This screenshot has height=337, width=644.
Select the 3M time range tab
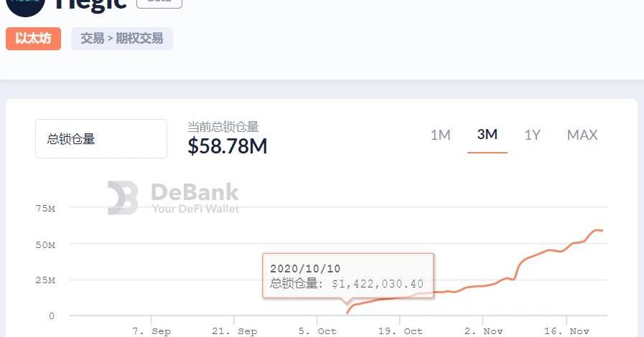(487, 135)
